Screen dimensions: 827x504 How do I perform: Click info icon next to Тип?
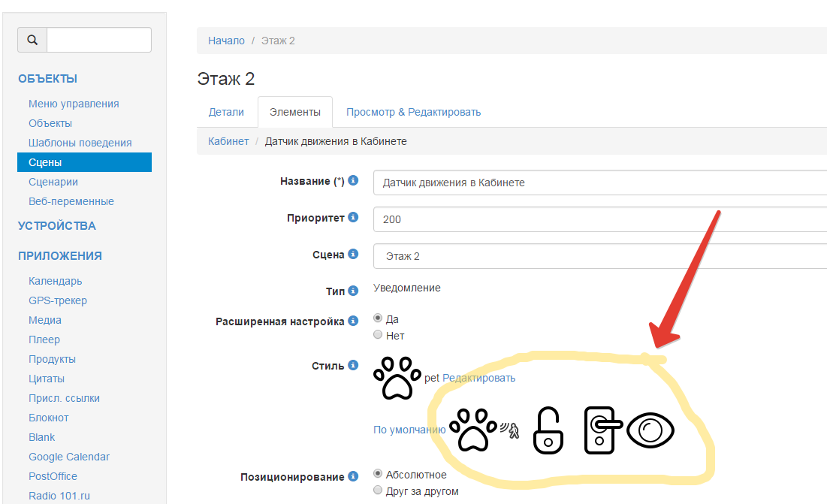353,291
